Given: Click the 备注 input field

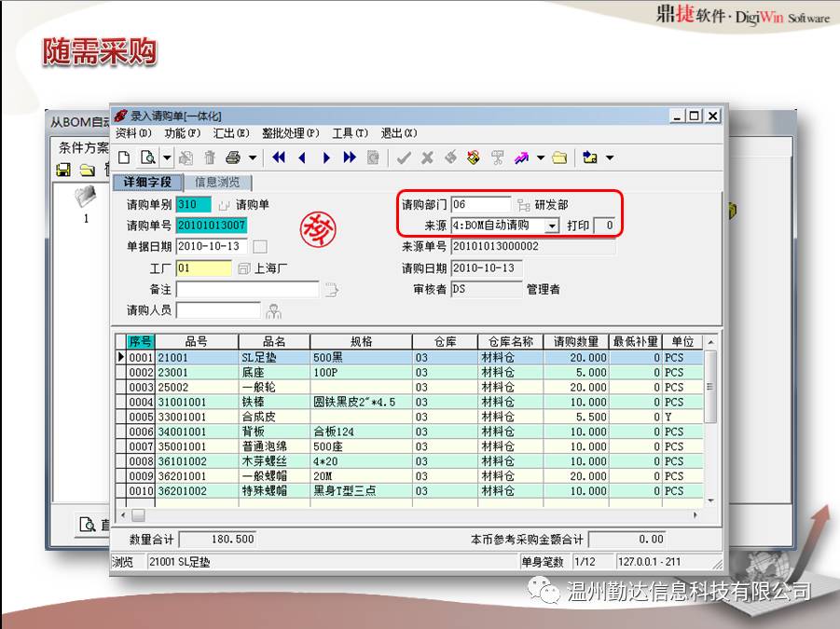Looking at the screenshot, I should 247,290.
